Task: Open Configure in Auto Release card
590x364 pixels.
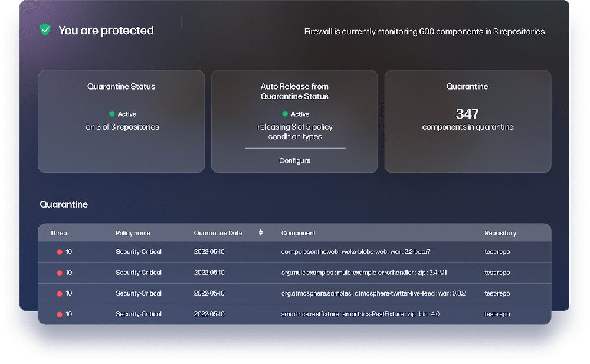Action: (295, 160)
